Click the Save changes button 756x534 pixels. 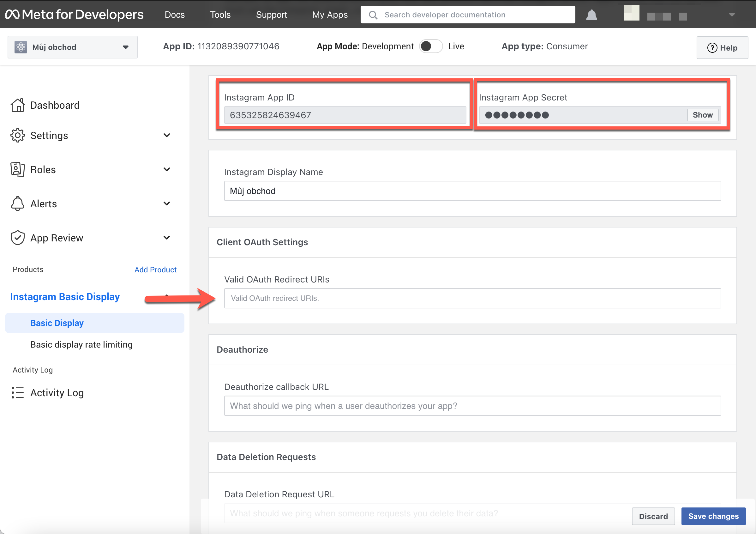point(713,516)
